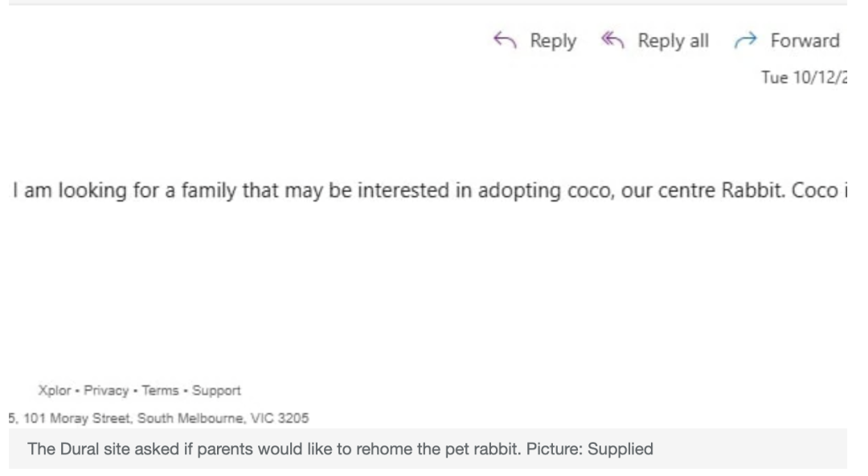Click the Reply arrow icon

tap(504, 41)
